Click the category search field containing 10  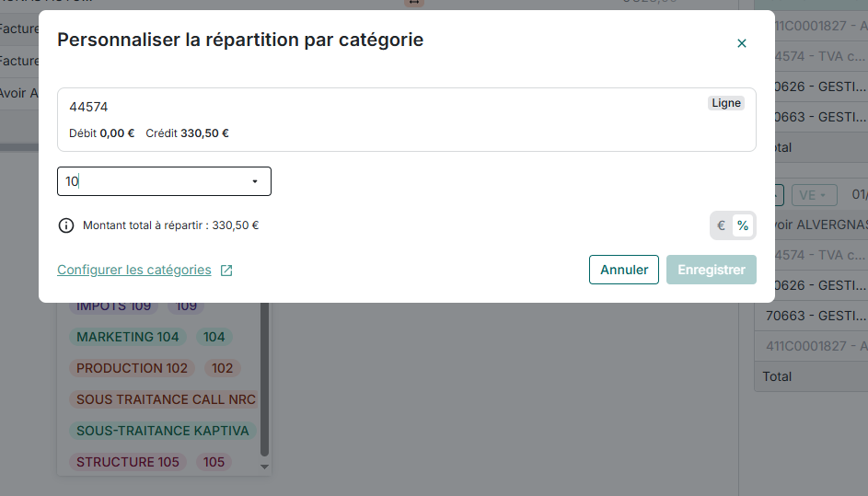(x=152, y=181)
